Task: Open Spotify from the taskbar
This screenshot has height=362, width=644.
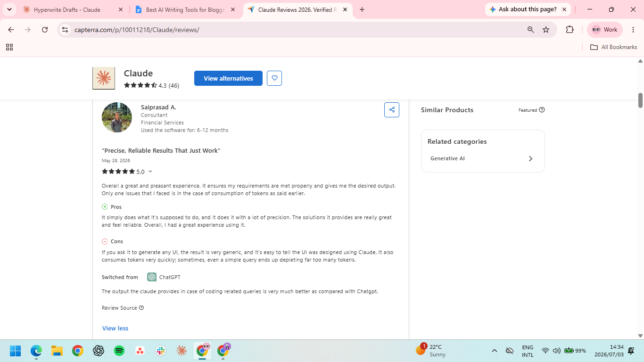Action: tap(119, 351)
